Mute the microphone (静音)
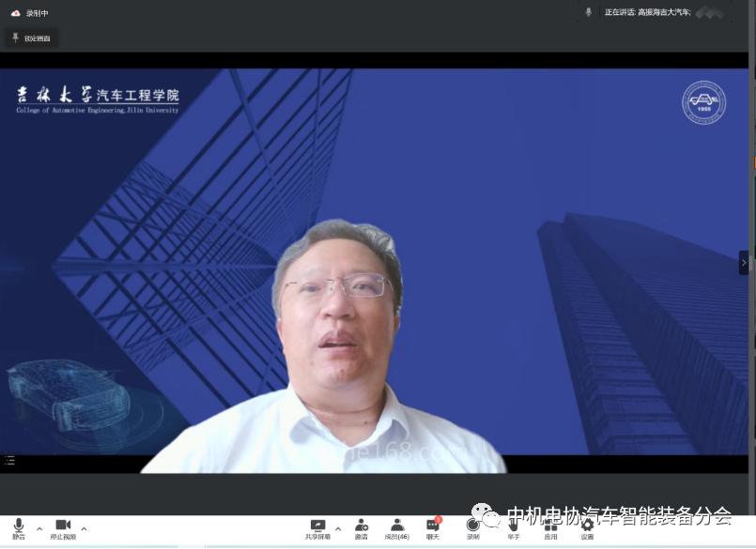 [18, 528]
